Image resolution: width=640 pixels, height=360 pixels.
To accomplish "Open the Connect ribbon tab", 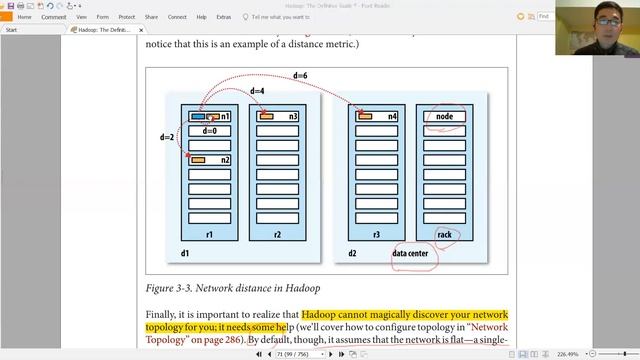I will [177, 17].
